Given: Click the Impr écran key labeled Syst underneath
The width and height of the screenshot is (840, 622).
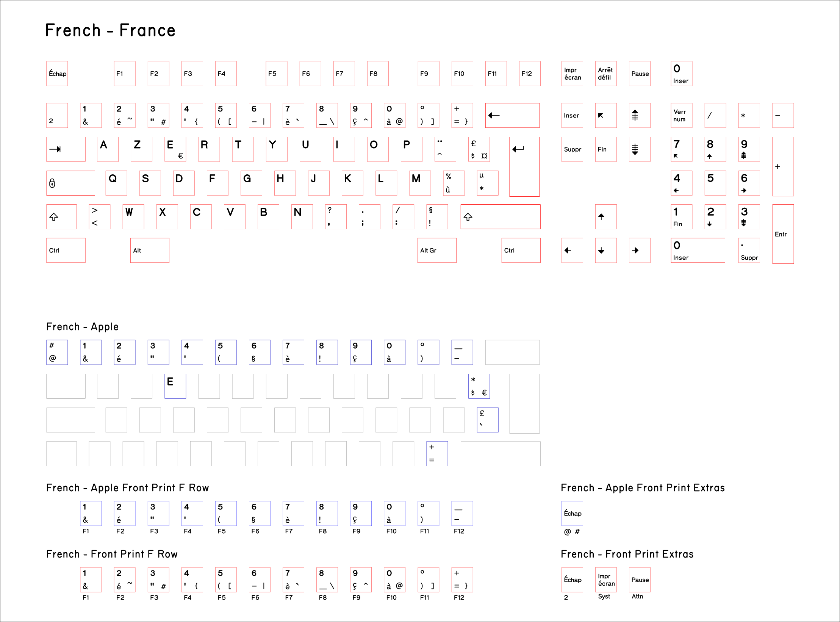Looking at the screenshot, I should pyautogui.click(x=606, y=580).
